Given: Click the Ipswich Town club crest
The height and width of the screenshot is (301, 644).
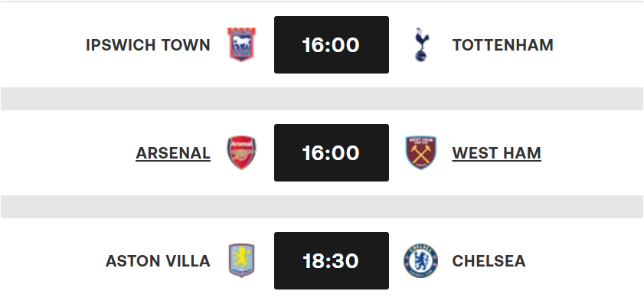Looking at the screenshot, I should 241,44.
